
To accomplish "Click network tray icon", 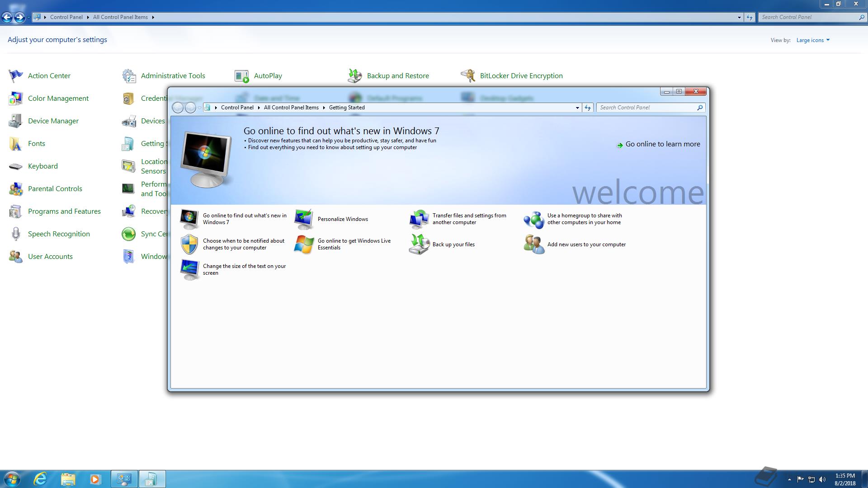I will [x=811, y=479].
